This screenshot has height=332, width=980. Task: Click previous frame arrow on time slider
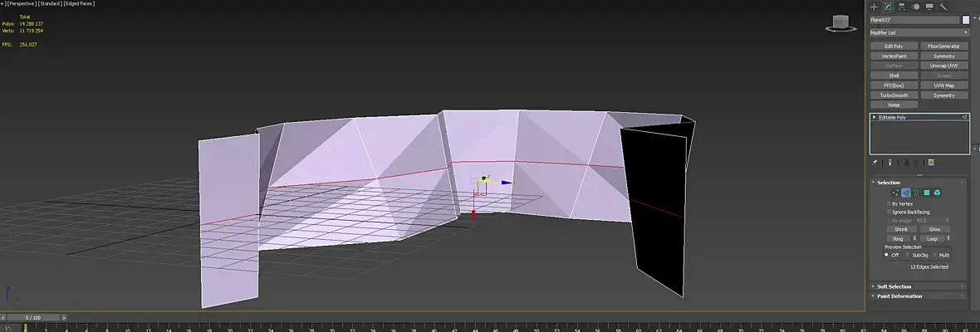click(x=4, y=318)
